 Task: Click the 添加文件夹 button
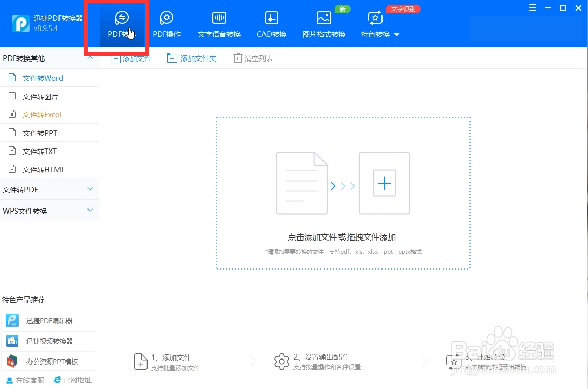click(x=192, y=58)
